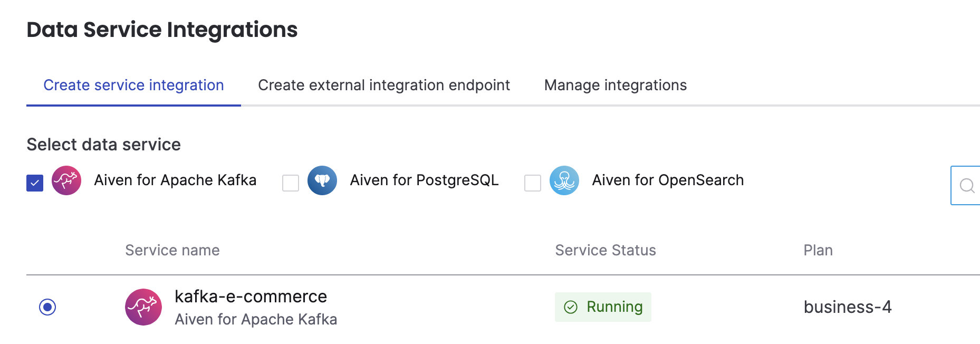Click the Plan column header
Screen dimensions: 980x344
pyautogui.click(x=818, y=250)
